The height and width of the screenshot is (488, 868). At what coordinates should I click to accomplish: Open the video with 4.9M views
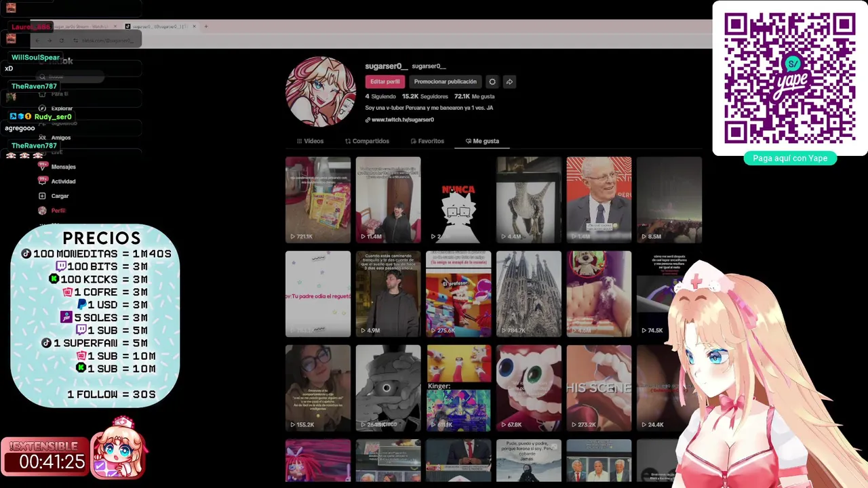pyautogui.click(x=389, y=294)
